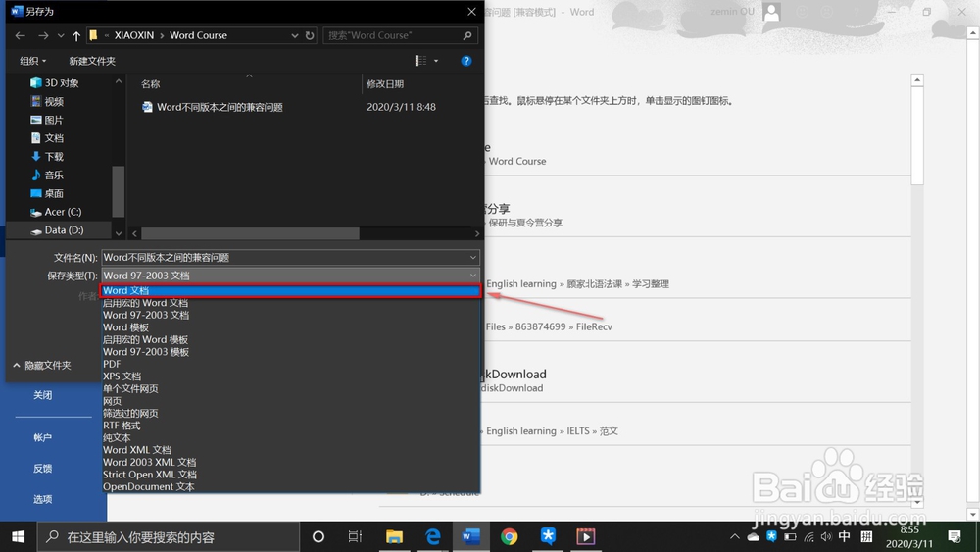This screenshot has width=980, height=552.
Task: Select 视频 in navigation pane
Action: [x=47, y=101]
